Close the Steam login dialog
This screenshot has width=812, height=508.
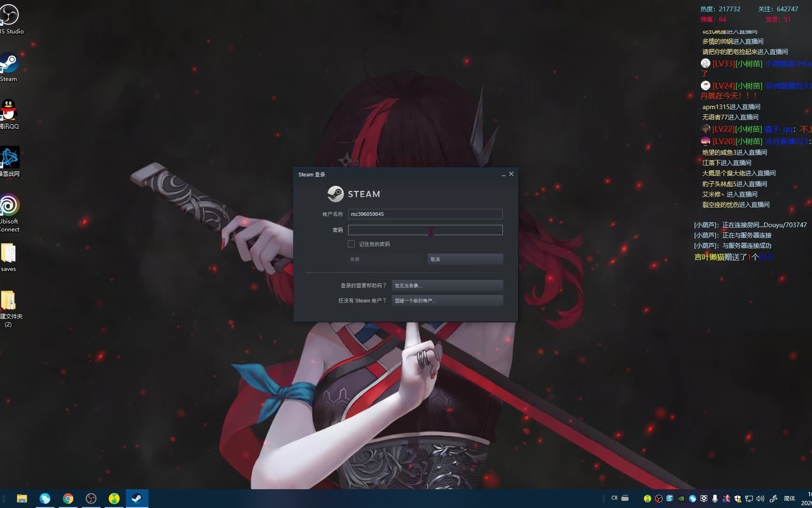(x=511, y=174)
